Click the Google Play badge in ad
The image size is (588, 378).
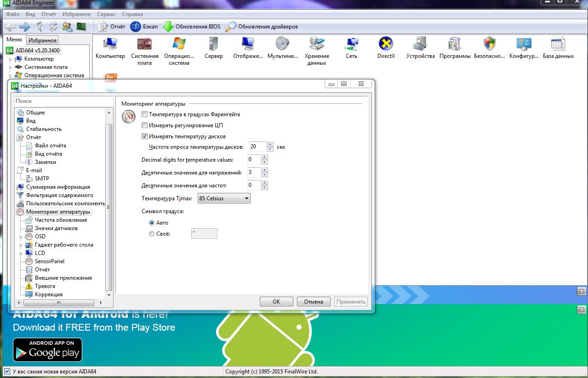click(x=47, y=350)
